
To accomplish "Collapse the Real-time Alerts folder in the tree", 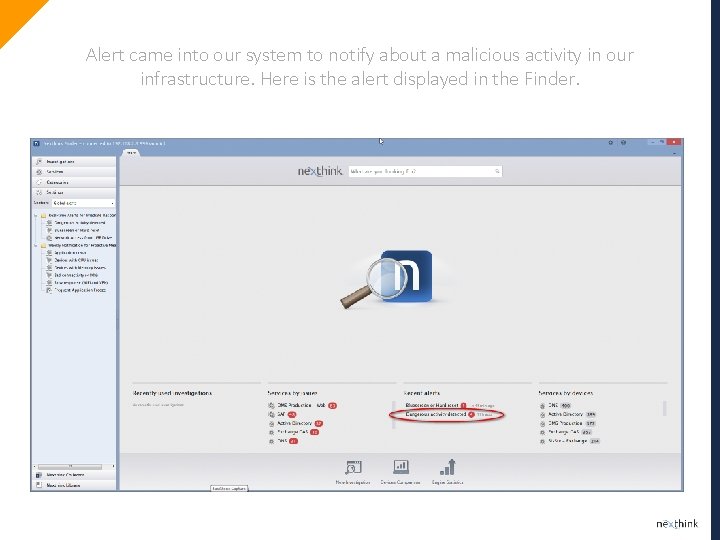I will coord(36,215).
